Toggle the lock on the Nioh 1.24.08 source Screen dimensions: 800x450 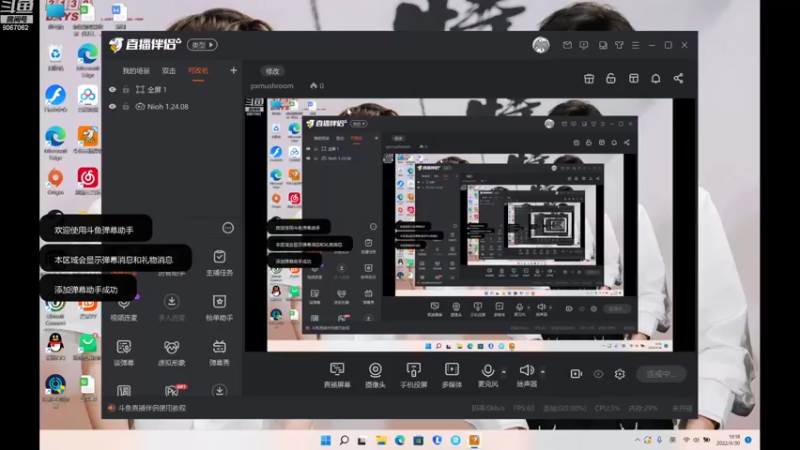click(126, 106)
